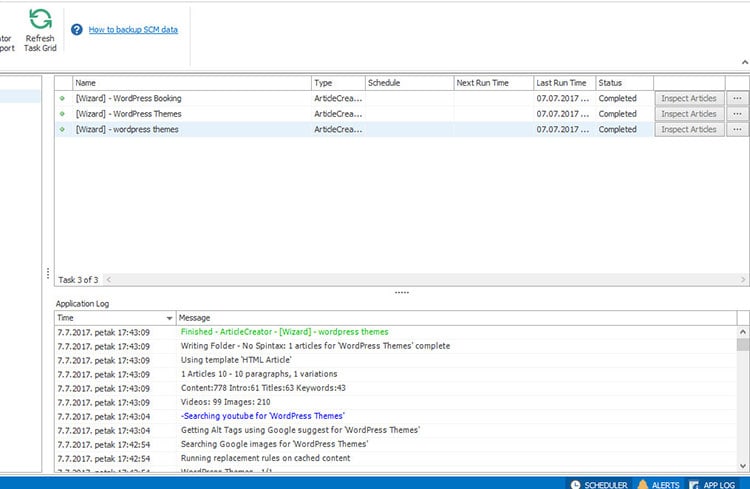Click the Application Log vertical scrollbar

pyautogui.click(x=742, y=400)
